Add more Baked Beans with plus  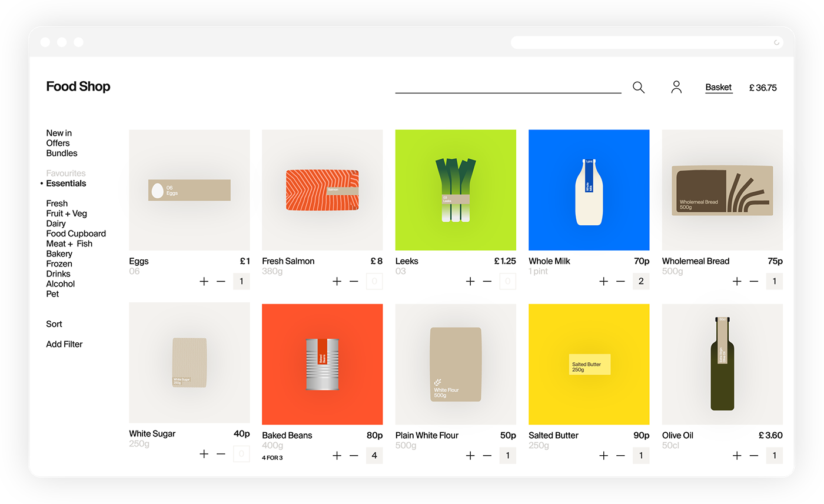coord(337,456)
